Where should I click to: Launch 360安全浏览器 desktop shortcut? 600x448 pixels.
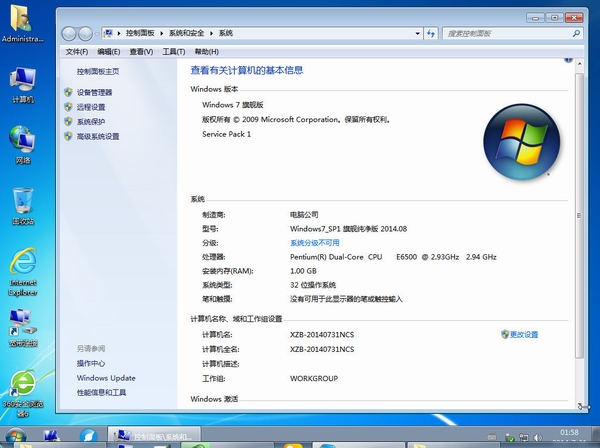coord(23,393)
